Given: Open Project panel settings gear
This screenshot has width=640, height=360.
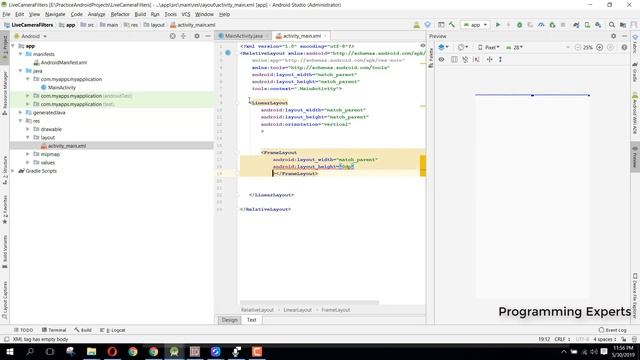Looking at the screenshot, I should (197, 36).
